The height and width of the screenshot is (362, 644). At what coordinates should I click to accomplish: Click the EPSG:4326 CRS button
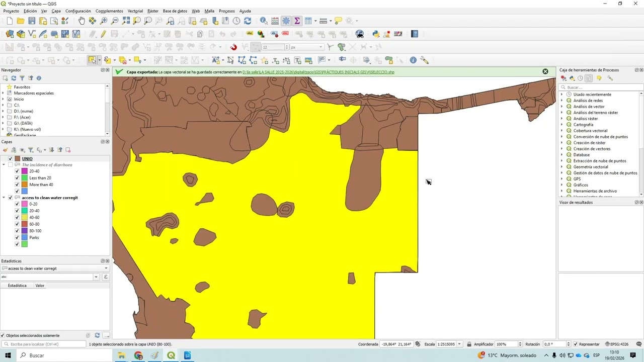tap(616, 344)
